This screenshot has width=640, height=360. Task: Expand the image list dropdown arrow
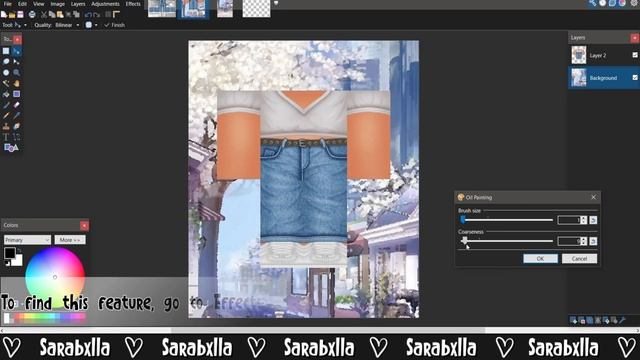point(276,3)
